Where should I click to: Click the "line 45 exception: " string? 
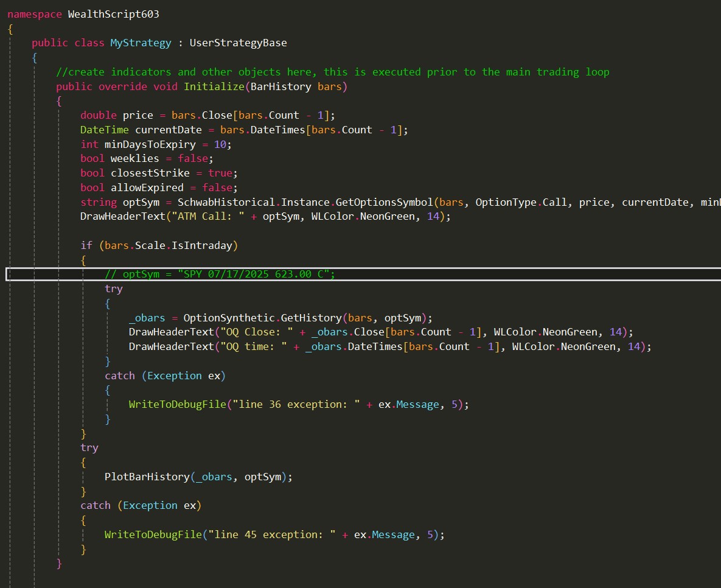click(271, 534)
